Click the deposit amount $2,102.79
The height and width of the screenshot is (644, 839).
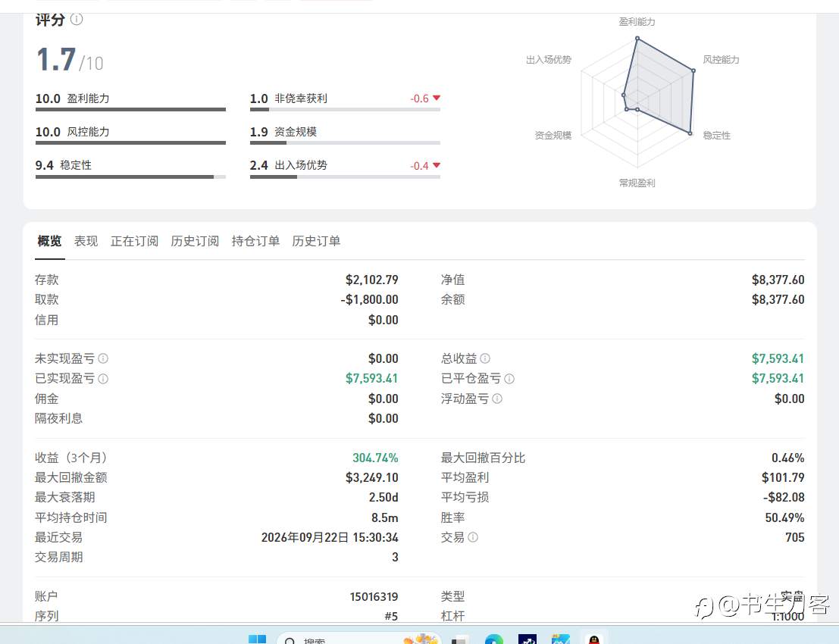point(372,280)
